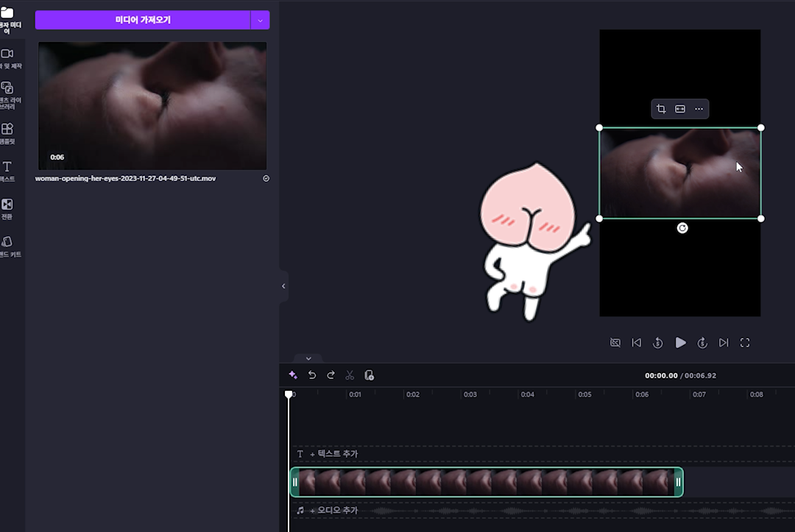Open the record and create camera tab

(9, 58)
